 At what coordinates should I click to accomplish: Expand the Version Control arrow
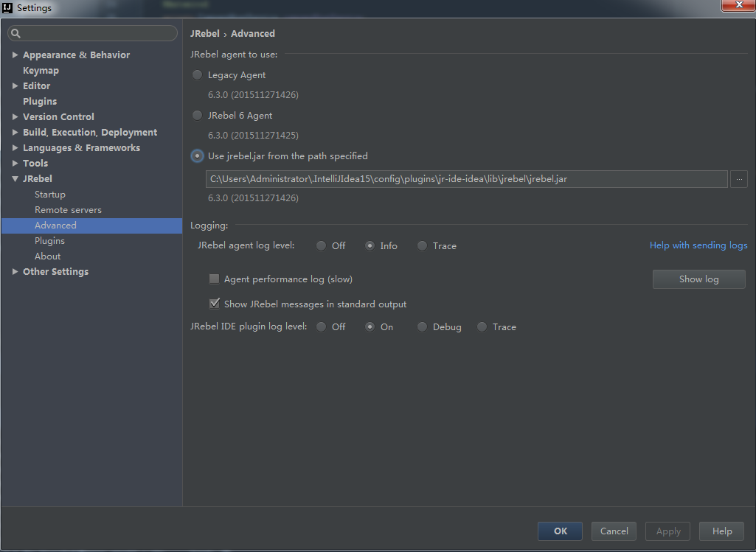click(x=15, y=116)
